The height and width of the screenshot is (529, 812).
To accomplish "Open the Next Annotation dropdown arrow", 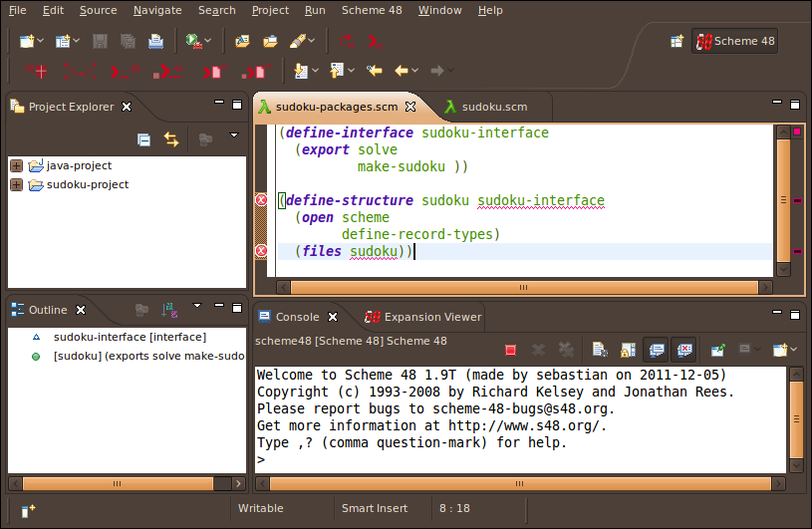I will pos(315,71).
